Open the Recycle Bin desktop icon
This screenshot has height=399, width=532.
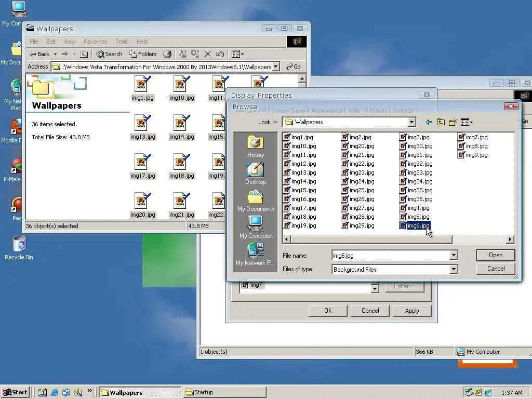[x=19, y=247]
